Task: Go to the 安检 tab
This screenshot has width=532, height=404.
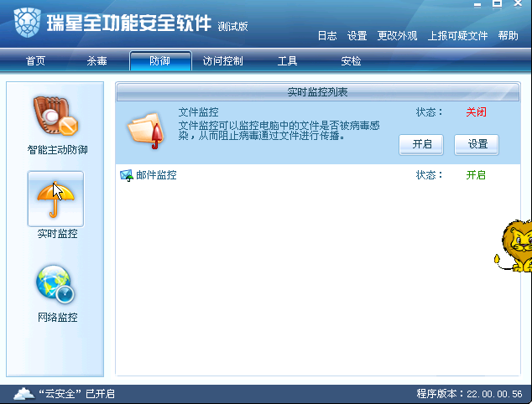Action: (351, 61)
